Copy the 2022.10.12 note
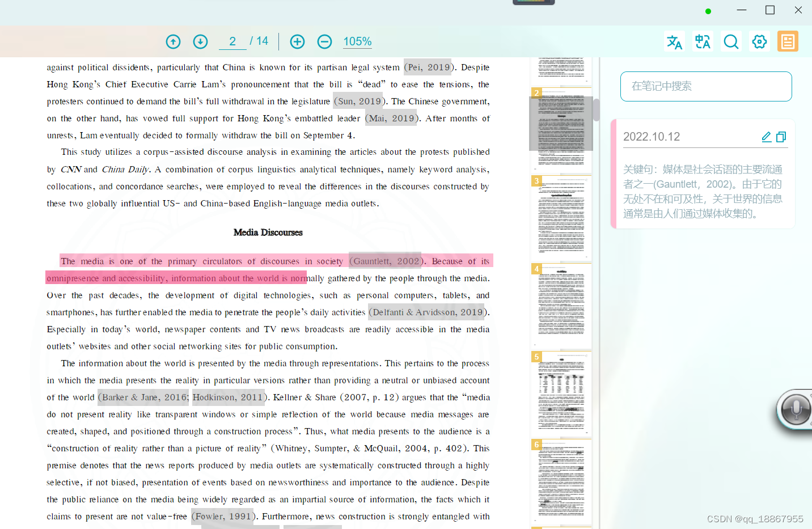The image size is (812, 529). pos(781,137)
